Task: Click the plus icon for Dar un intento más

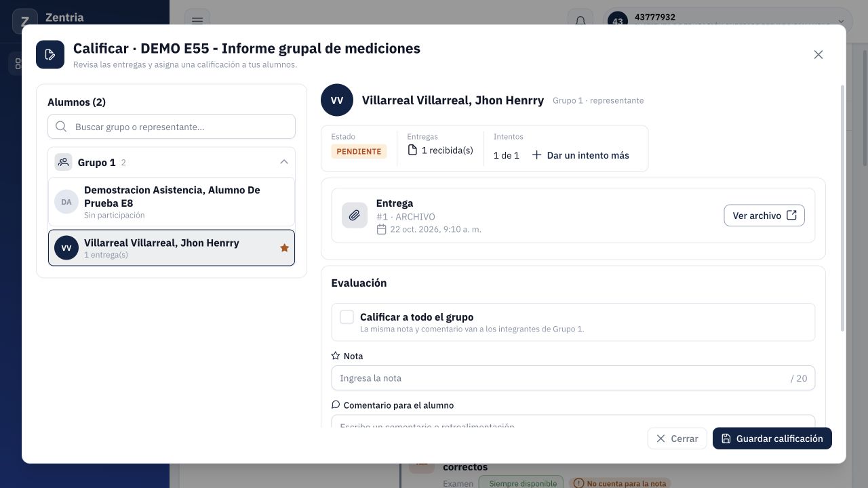Action: pos(536,155)
